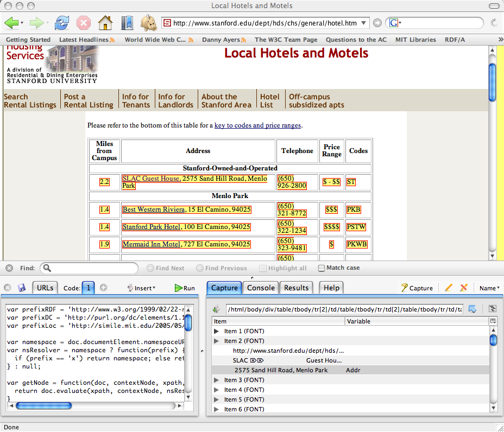This screenshot has height=432, width=504.
Task: Click the bookmarks book icon
Action: coord(127,23)
